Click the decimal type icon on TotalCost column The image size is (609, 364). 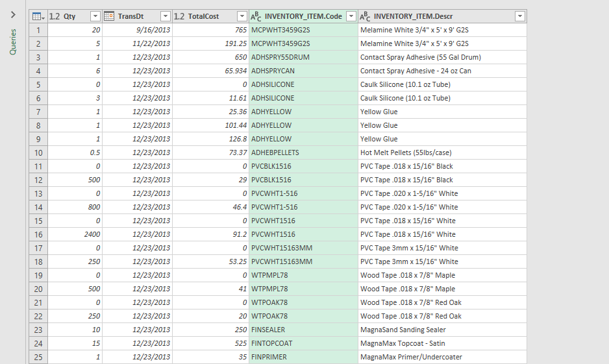pyautogui.click(x=179, y=16)
